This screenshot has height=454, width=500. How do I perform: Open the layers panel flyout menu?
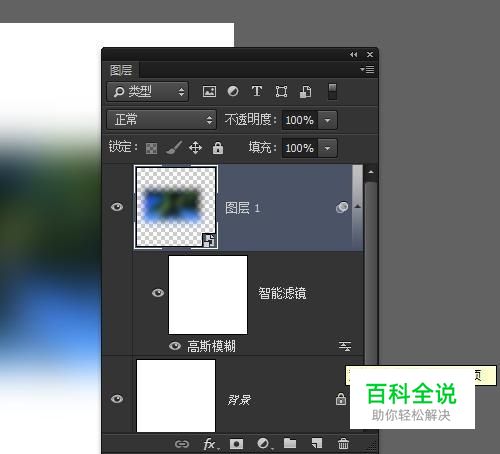tap(367, 69)
